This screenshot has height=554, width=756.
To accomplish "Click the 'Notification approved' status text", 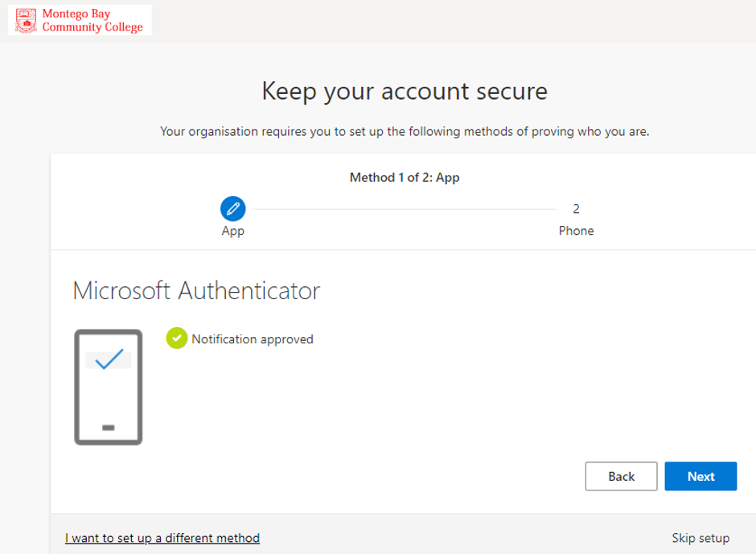I will tap(253, 339).
